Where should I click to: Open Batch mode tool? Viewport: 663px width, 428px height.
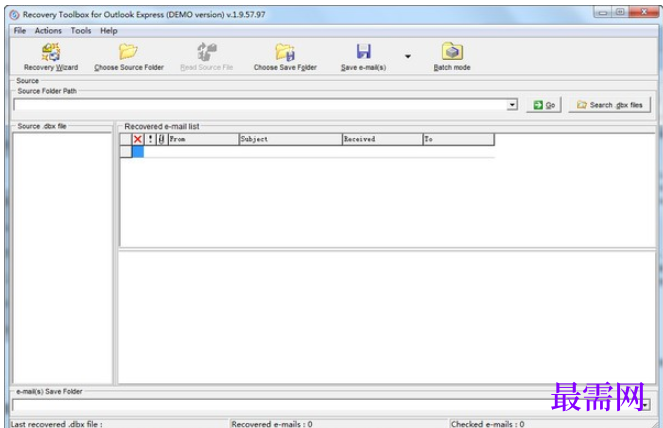[452, 57]
